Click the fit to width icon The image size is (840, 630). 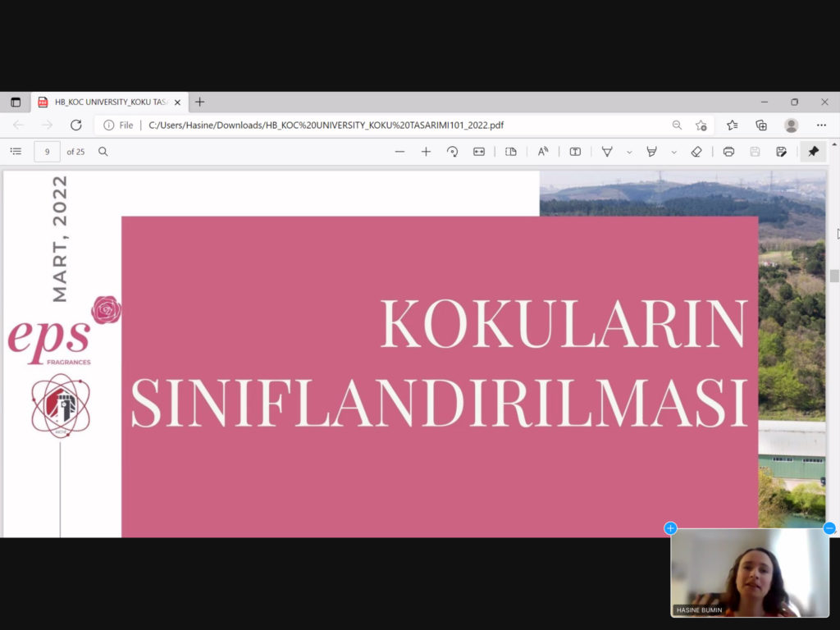[x=479, y=152]
